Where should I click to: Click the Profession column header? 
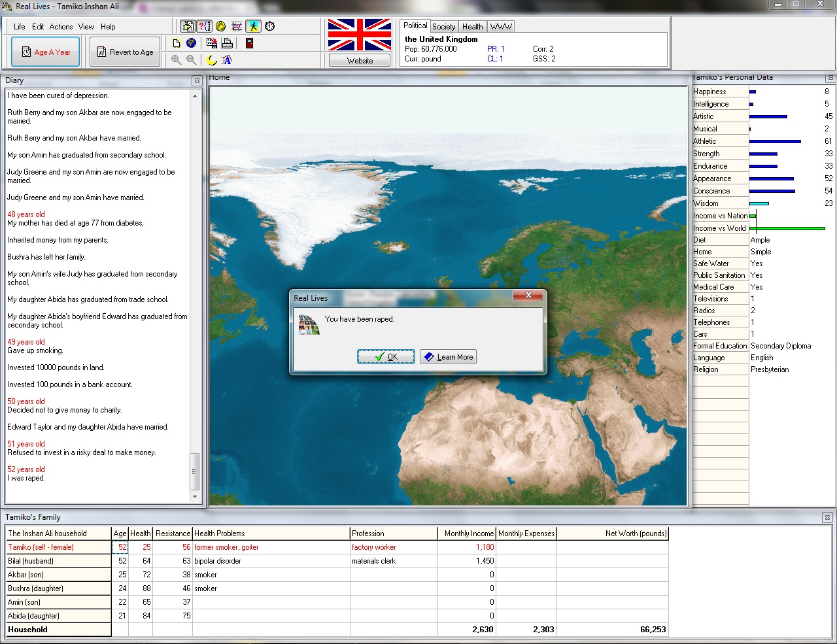pos(394,534)
